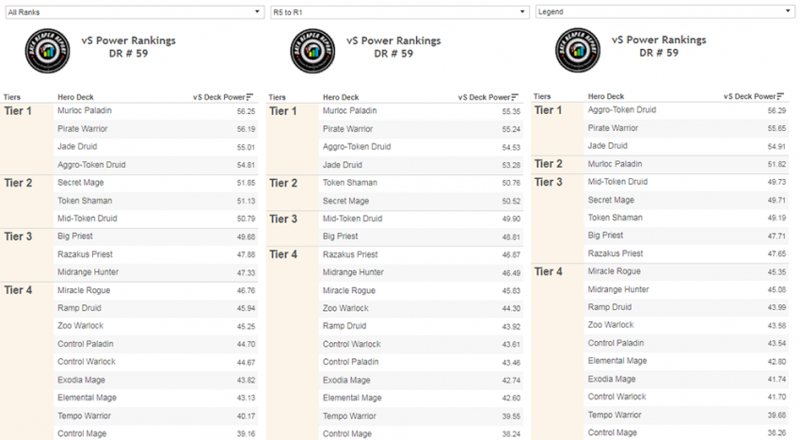Select Token Shaman row in All Ranks panel
800x440 pixels.
[156, 201]
